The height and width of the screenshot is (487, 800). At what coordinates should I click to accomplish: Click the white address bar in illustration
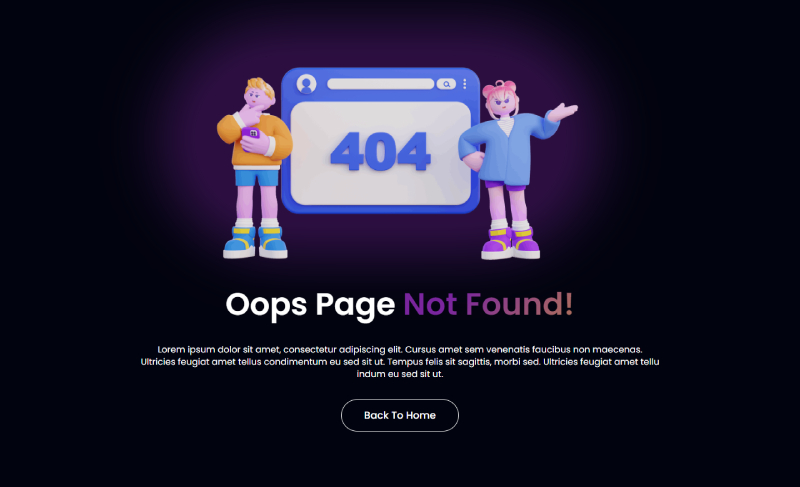tap(380, 84)
